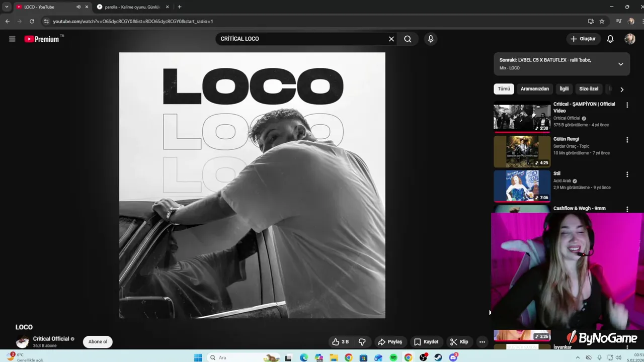644x362 pixels.
Task: Collapse the Mix - LOCO playlist panel
Action: [620, 64]
